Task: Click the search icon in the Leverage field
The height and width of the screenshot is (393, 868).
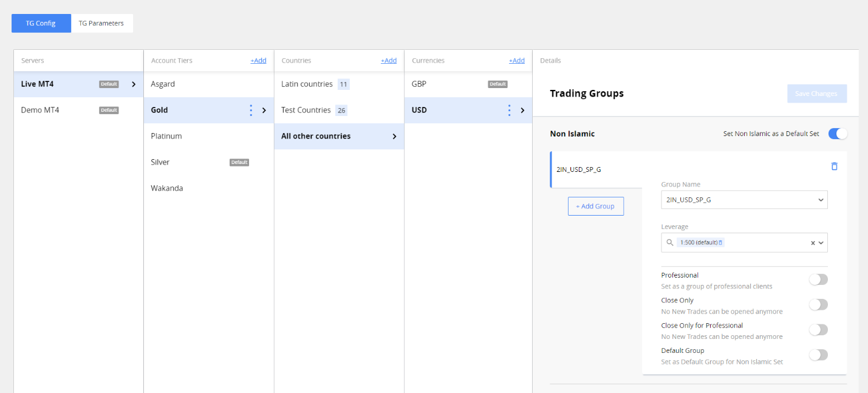Action: pyautogui.click(x=669, y=242)
